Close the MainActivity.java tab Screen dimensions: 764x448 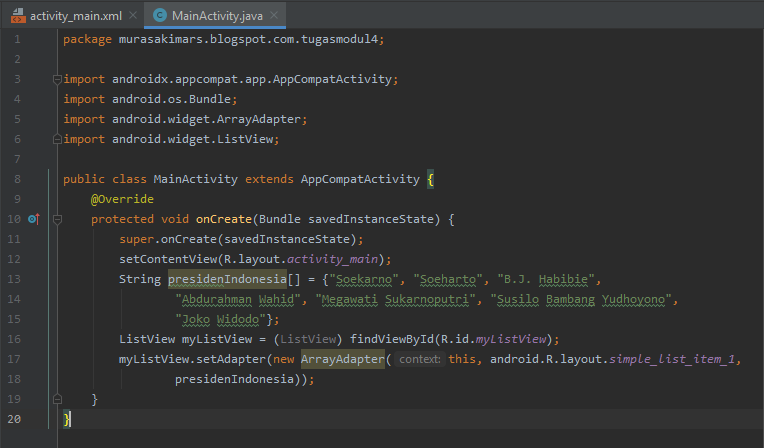274,15
